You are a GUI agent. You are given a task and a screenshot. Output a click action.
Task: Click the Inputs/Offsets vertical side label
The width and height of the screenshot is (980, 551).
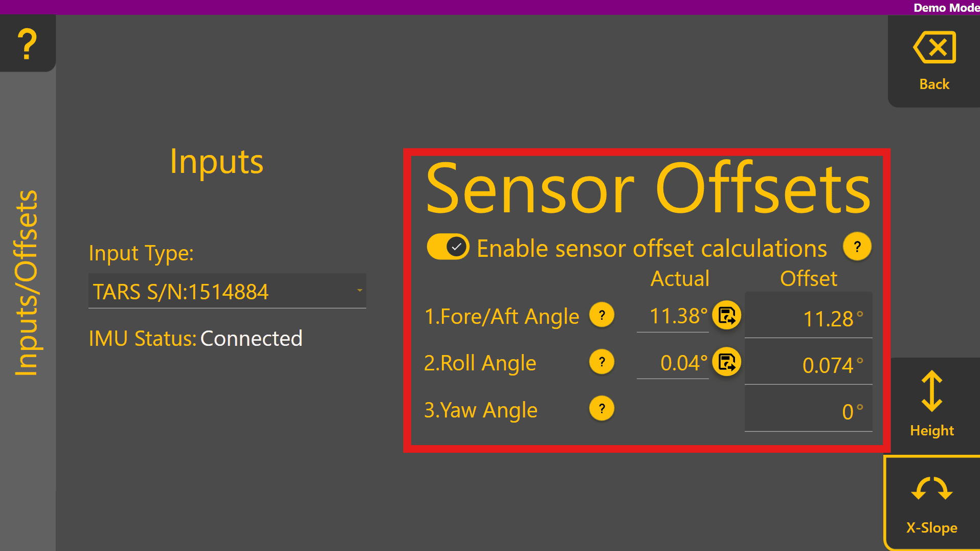click(x=27, y=283)
